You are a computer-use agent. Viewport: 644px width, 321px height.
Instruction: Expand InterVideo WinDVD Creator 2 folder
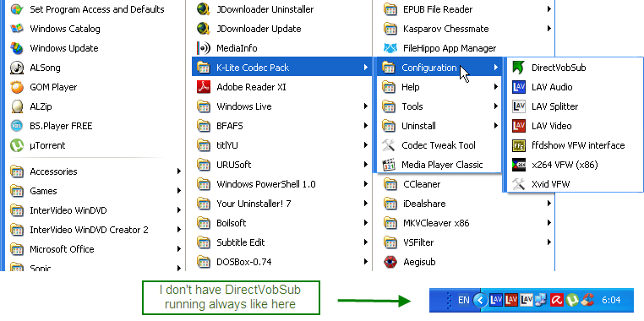(x=95, y=230)
